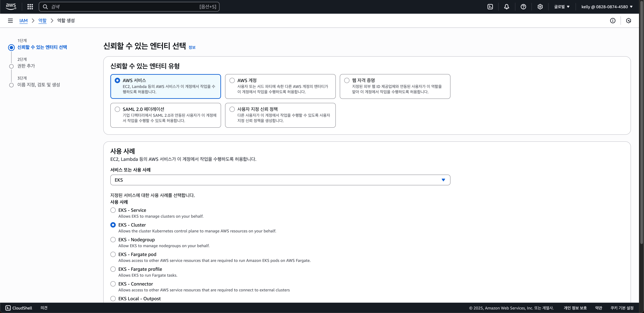The width and height of the screenshot is (644, 313).
Task: Open the notifications bell icon
Action: (506, 7)
